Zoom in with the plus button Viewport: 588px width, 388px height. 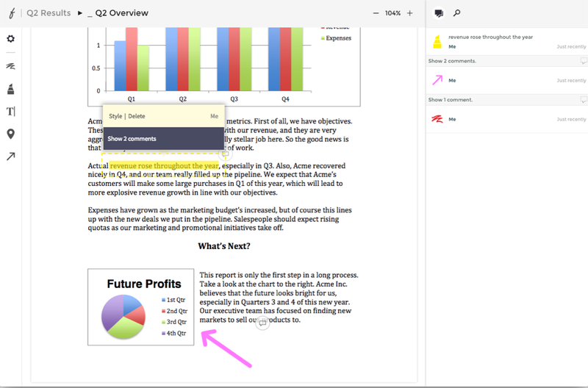point(410,13)
